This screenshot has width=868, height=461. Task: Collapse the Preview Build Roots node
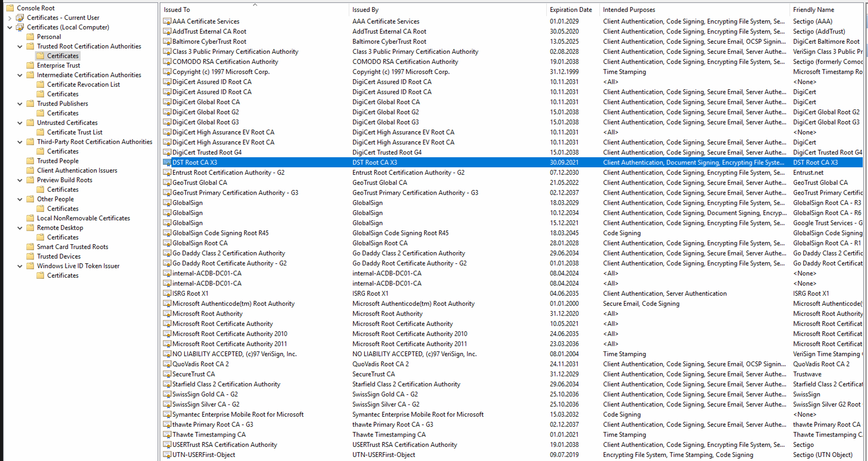[x=20, y=180]
